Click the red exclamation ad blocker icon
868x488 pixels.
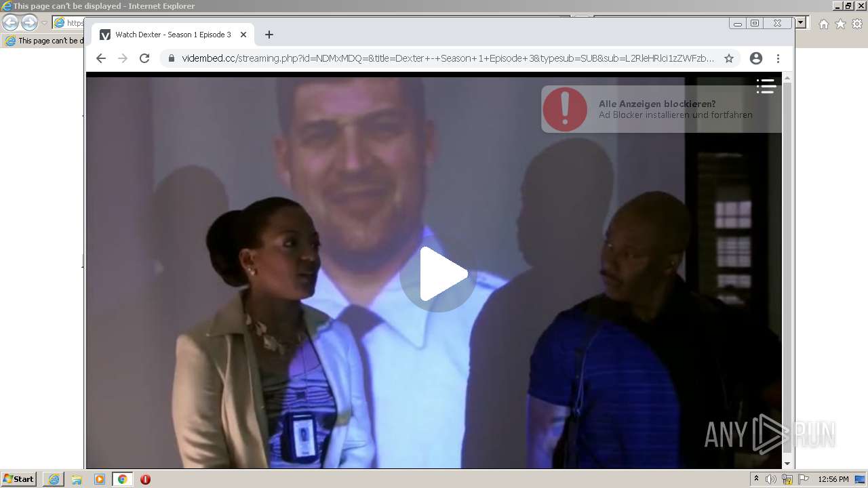(565, 109)
